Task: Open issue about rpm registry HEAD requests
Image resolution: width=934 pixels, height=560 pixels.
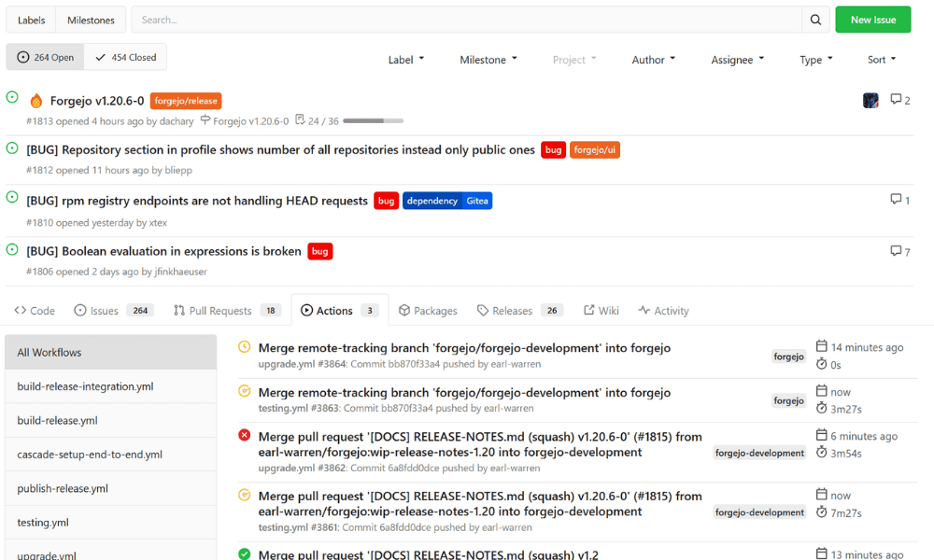Action: coord(197,201)
